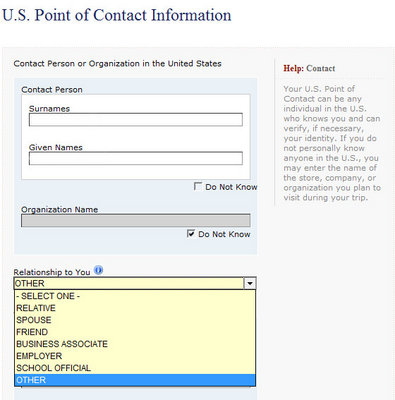Click the greyed Organization Name field

pos(136,221)
